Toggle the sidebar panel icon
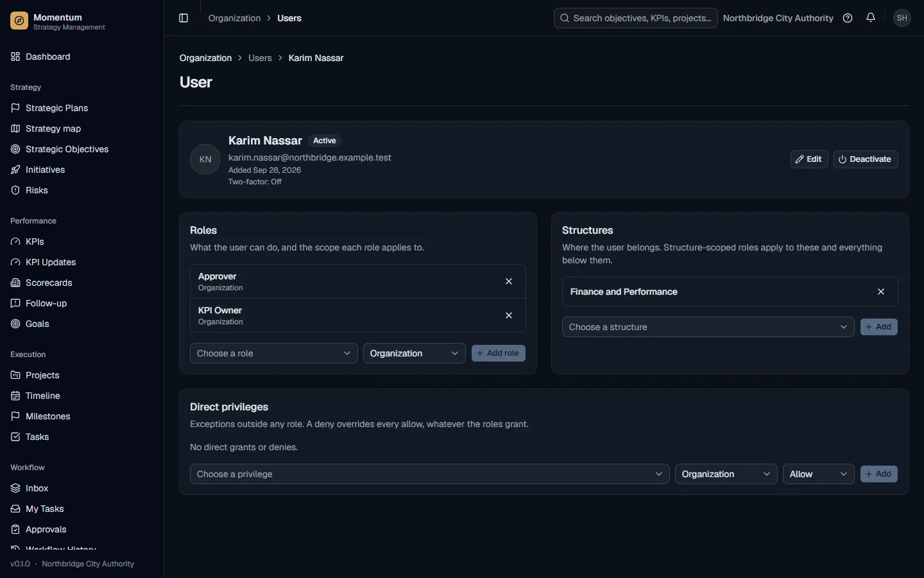The image size is (924, 578). (x=184, y=18)
